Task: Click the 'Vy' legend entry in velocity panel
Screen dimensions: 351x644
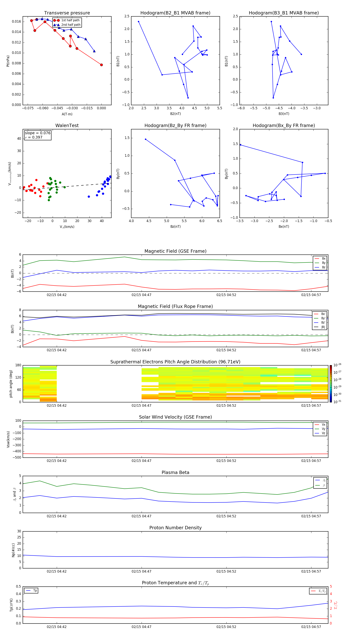Action: click(x=320, y=429)
